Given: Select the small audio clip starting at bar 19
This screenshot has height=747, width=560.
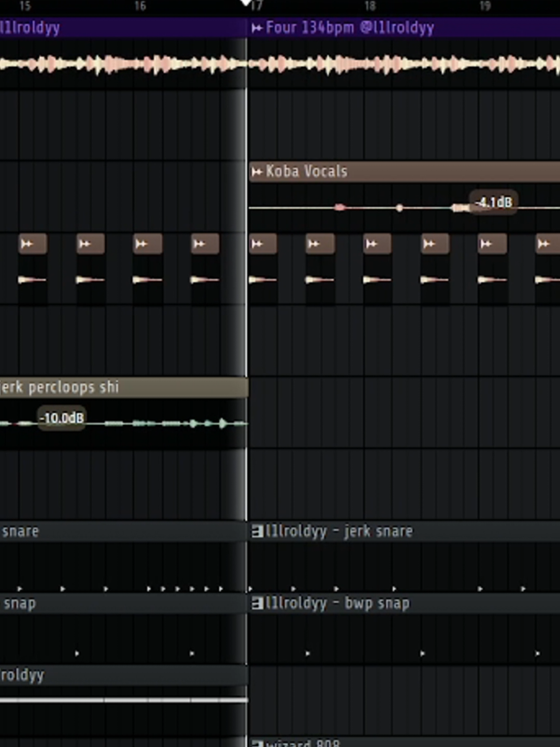Looking at the screenshot, I should (x=493, y=244).
